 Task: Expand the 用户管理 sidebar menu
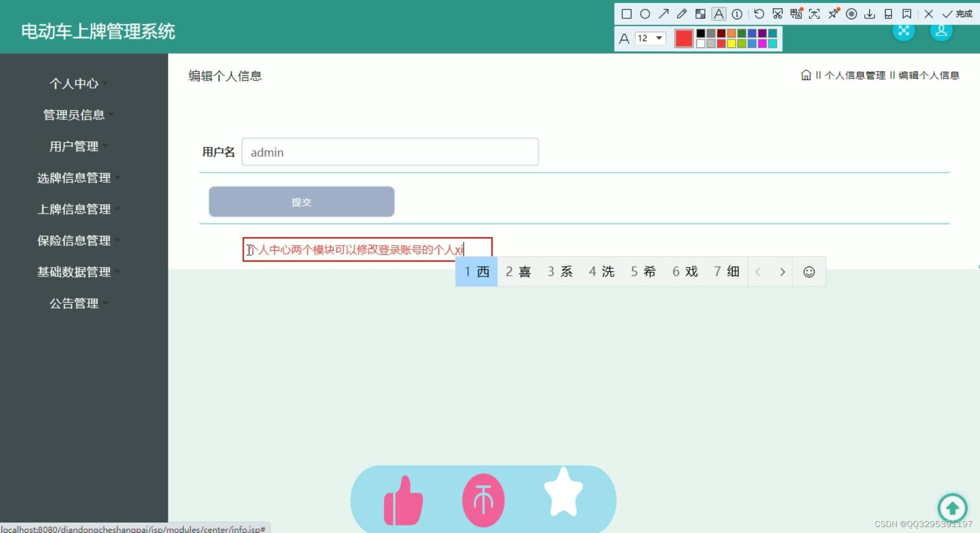[78, 147]
